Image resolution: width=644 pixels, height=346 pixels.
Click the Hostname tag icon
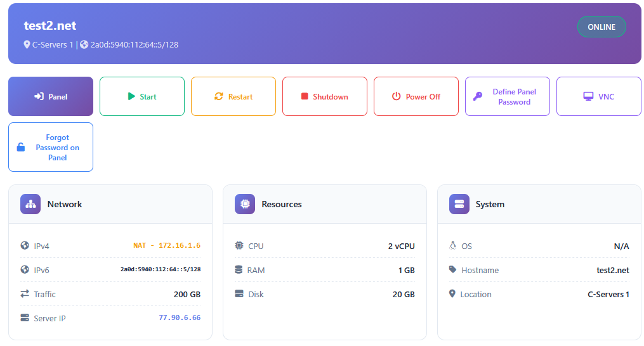(x=452, y=270)
